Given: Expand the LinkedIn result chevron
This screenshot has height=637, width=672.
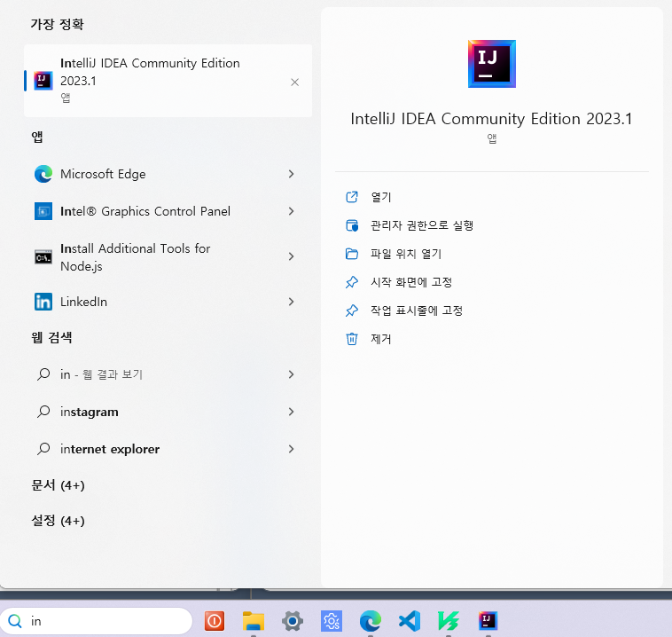Looking at the screenshot, I should [291, 302].
